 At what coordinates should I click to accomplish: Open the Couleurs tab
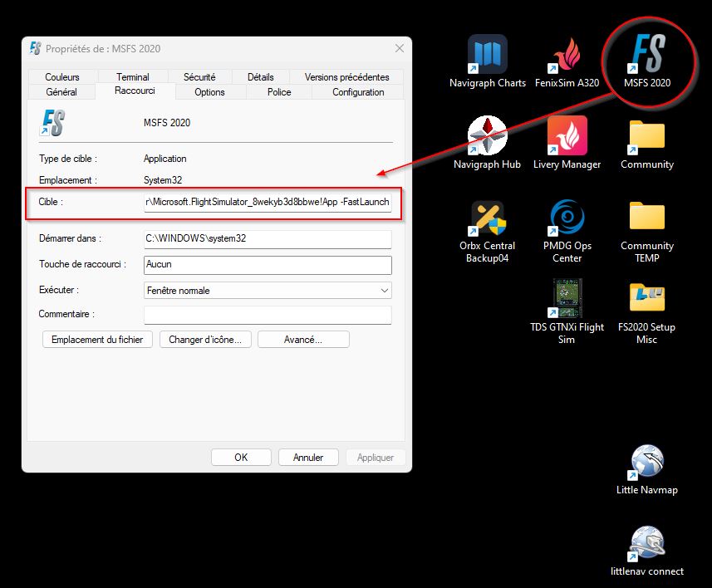[x=62, y=76]
